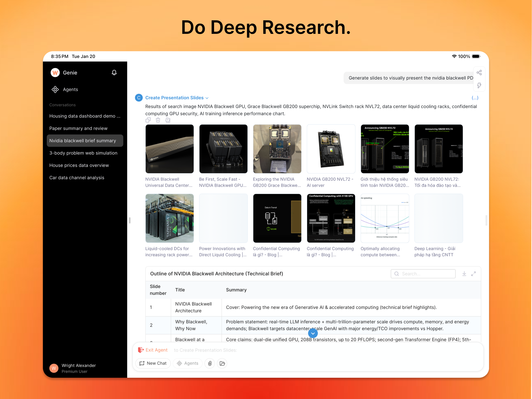
Task: Open the Giới thiệu hệ thống siêu thumbnail
Action: (x=385, y=149)
